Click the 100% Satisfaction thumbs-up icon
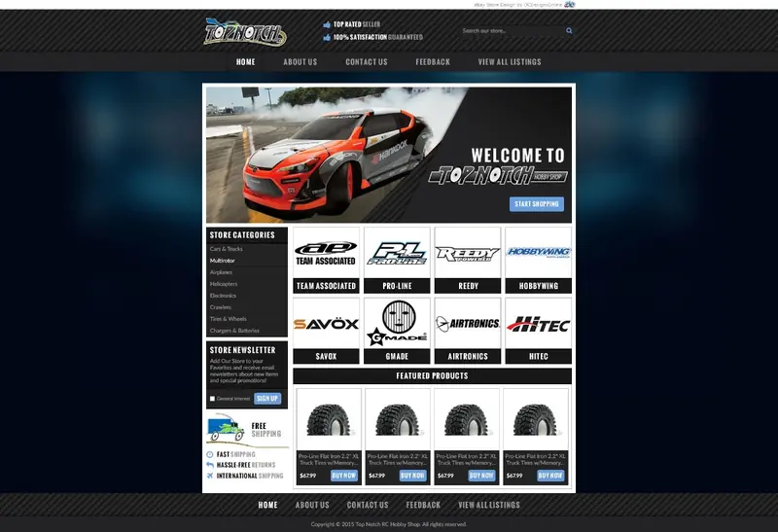Screen dimensions: 778x532 coord(327,37)
